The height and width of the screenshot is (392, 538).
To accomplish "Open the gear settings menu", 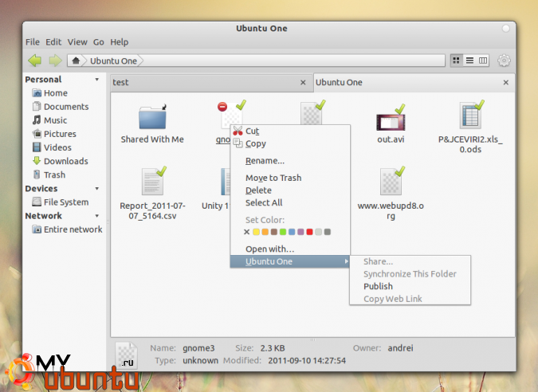I will (x=504, y=61).
